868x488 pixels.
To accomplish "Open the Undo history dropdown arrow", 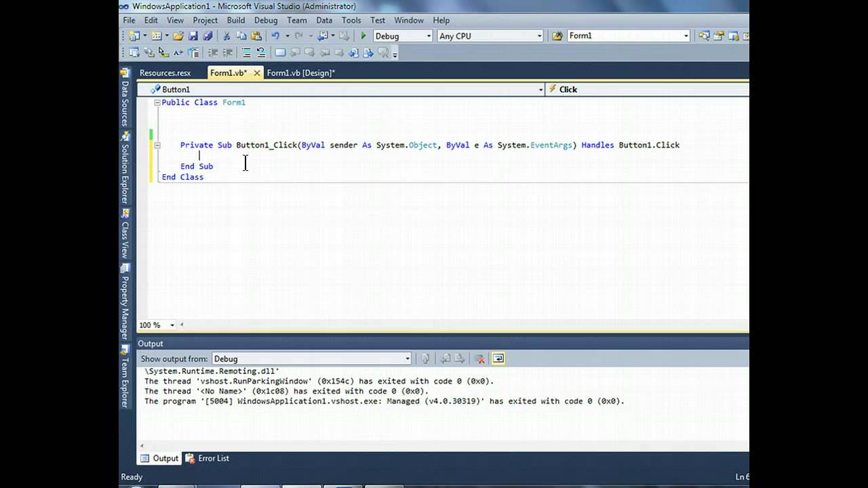I will coord(288,36).
